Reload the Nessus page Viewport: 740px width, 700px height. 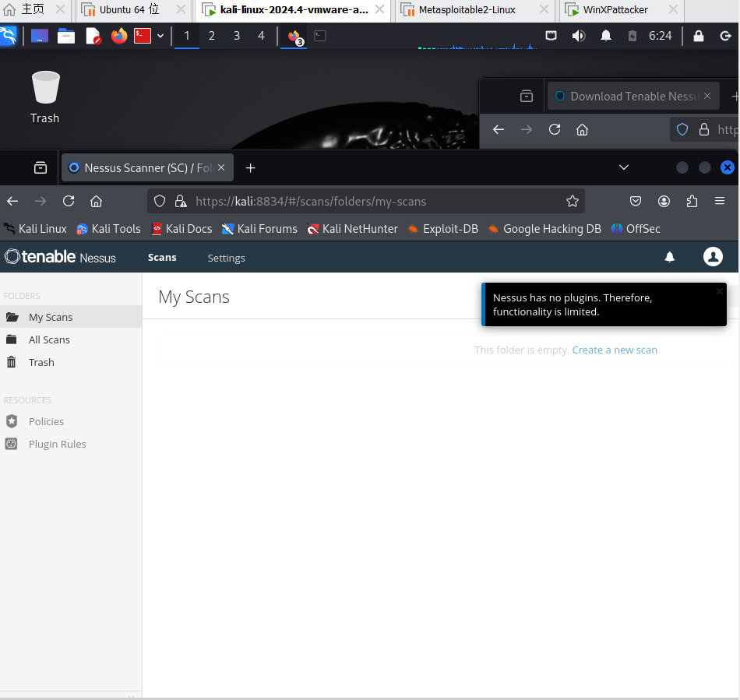(69, 202)
